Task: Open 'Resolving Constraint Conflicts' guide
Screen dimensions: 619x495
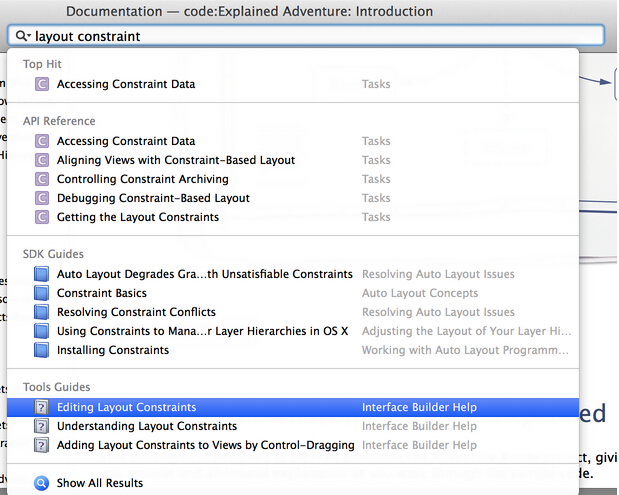Action: point(136,312)
